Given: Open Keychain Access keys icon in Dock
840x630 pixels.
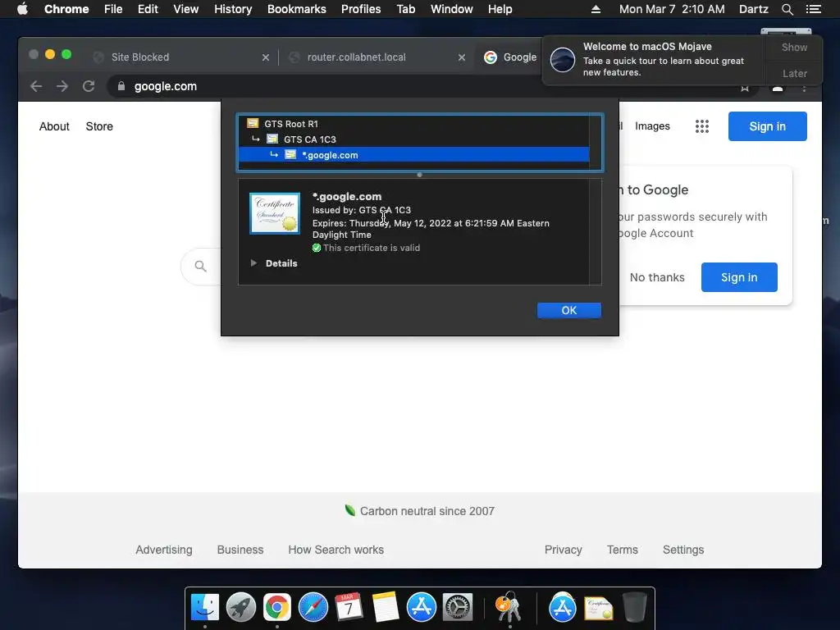Looking at the screenshot, I should [x=509, y=607].
